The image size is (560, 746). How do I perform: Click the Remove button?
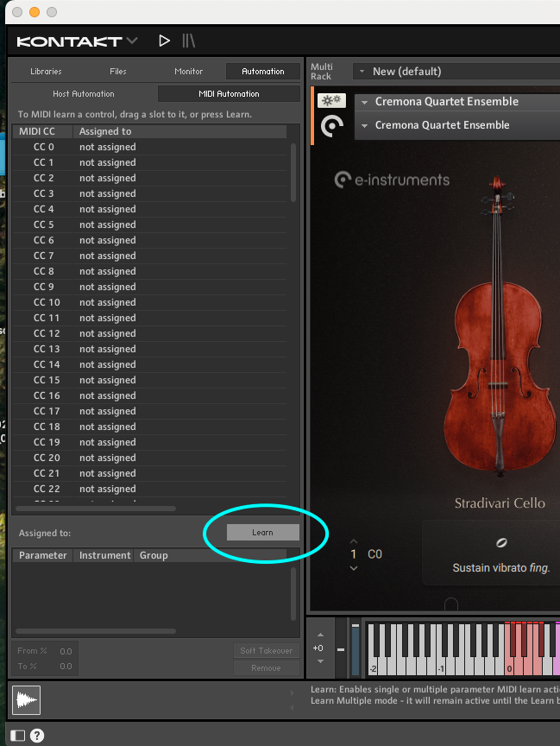pos(267,668)
